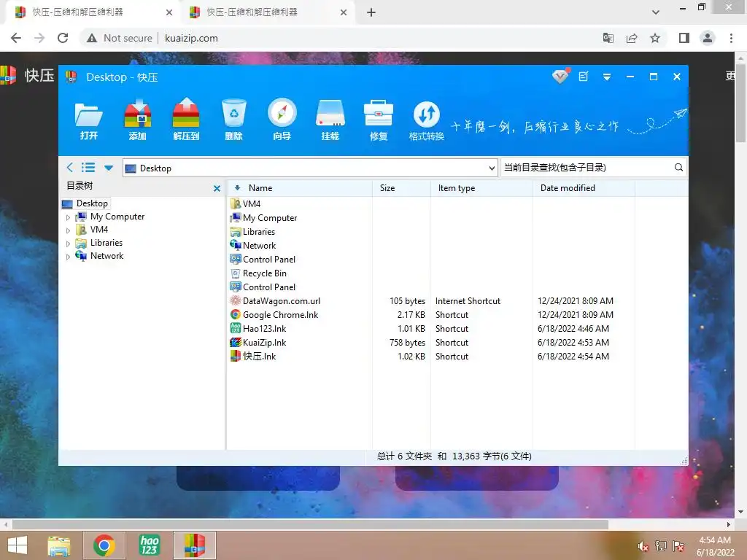Image resolution: width=747 pixels, height=560 pixels.
Task: Select Hao123.lnk file
Action: [258, 329]
